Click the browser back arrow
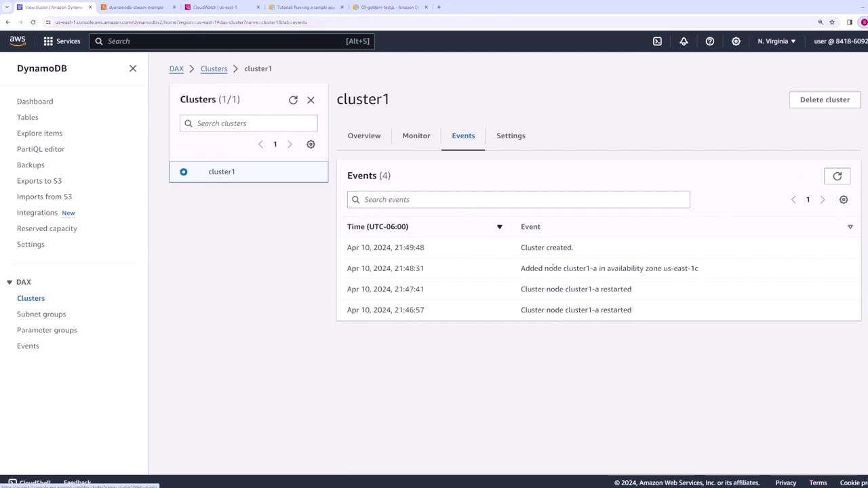 point(7,22)
